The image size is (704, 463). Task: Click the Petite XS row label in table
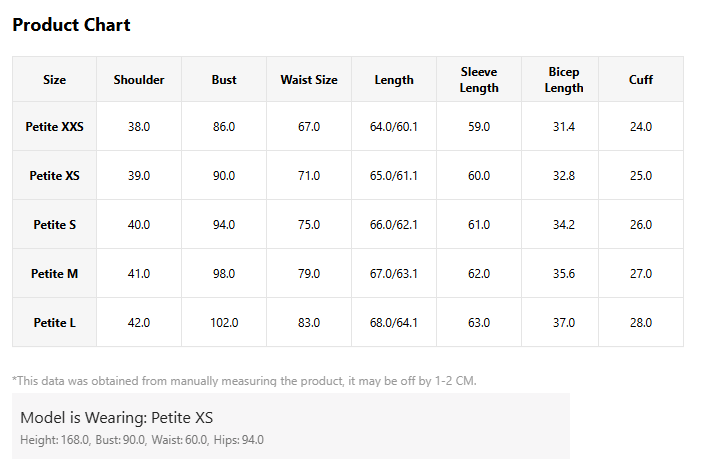pyautogui.click(x=54, y=176)
